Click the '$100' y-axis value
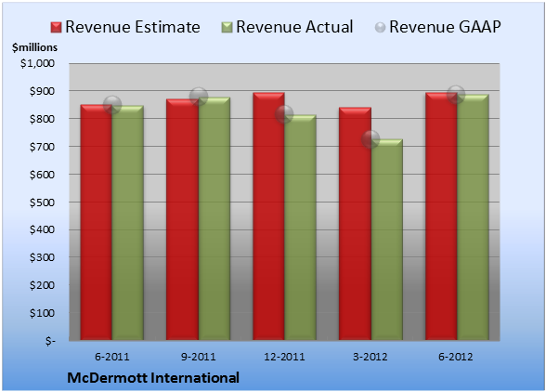This screenshot has width=546, height=392. (42, 313)
